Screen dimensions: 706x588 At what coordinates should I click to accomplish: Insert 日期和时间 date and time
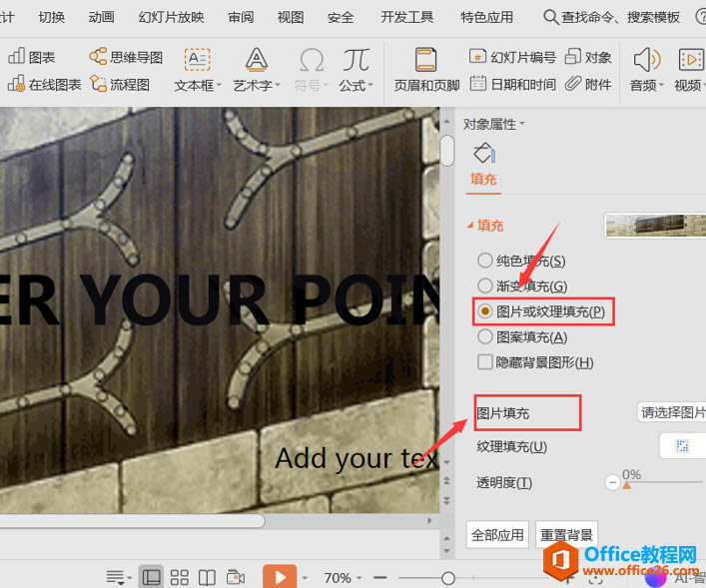point(512,84)
